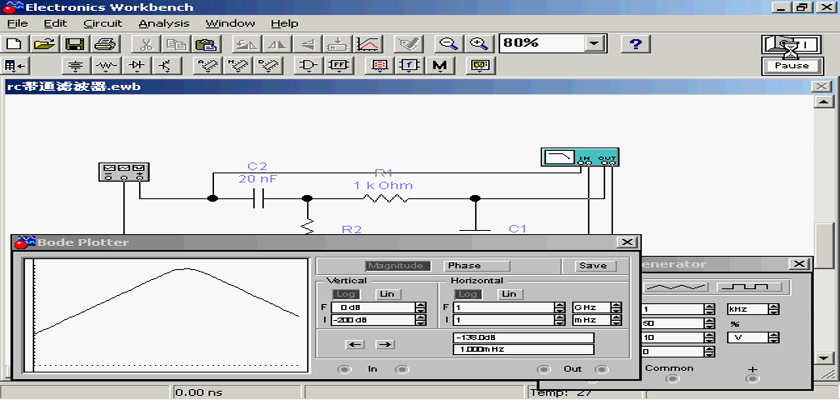
Task: Open the Diodes parts bin
Action: point(137,66)
